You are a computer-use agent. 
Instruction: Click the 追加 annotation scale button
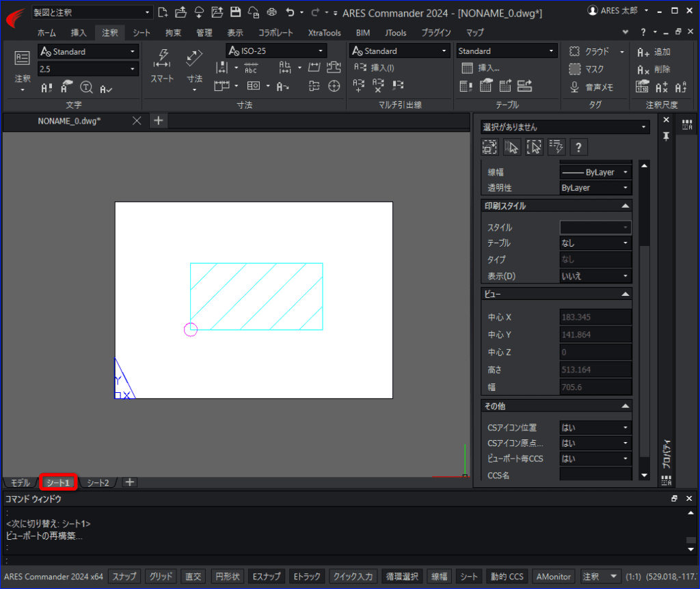[654, 52]
